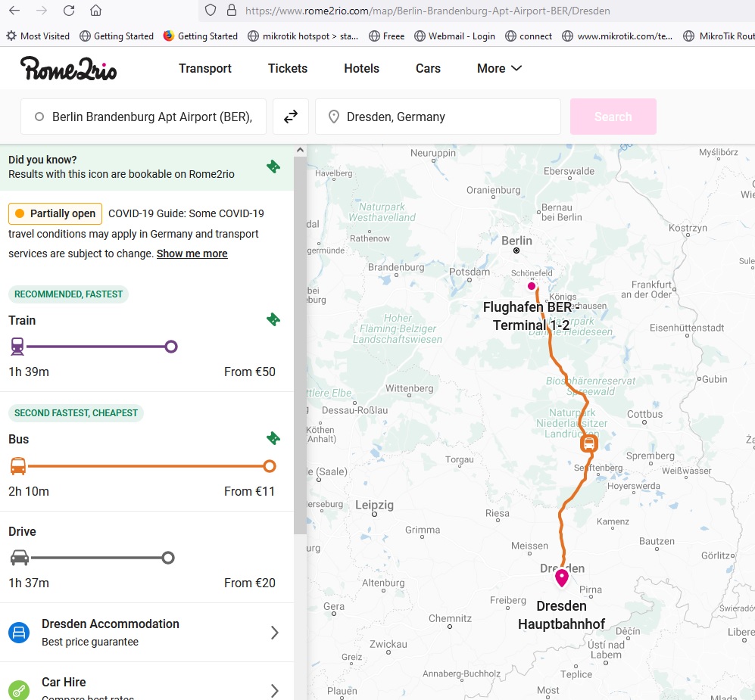Open the Tickets menu item
This screenshot has height=700, width=755.
(288, 68)
